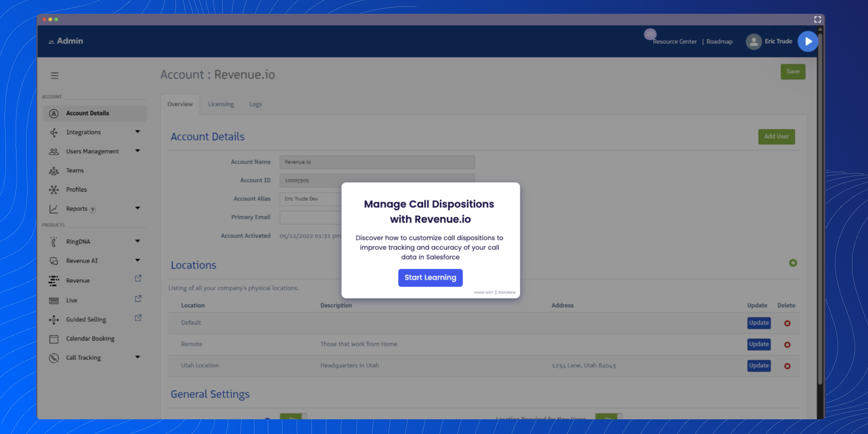Select Profiles in the sidebar

(x=76, y=189)
